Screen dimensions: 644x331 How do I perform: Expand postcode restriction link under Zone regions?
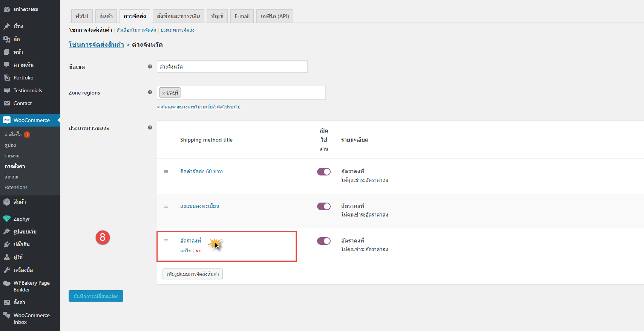click(198, 107)
